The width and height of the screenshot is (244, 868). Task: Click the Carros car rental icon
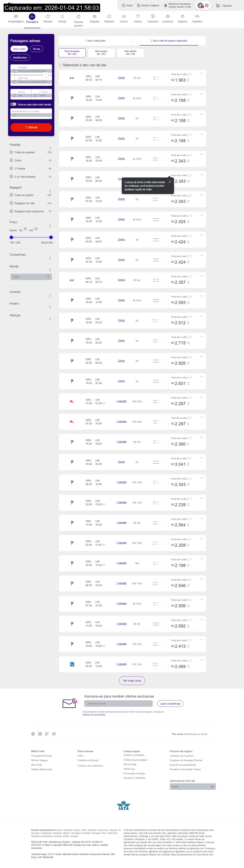[x=124, y=16]
